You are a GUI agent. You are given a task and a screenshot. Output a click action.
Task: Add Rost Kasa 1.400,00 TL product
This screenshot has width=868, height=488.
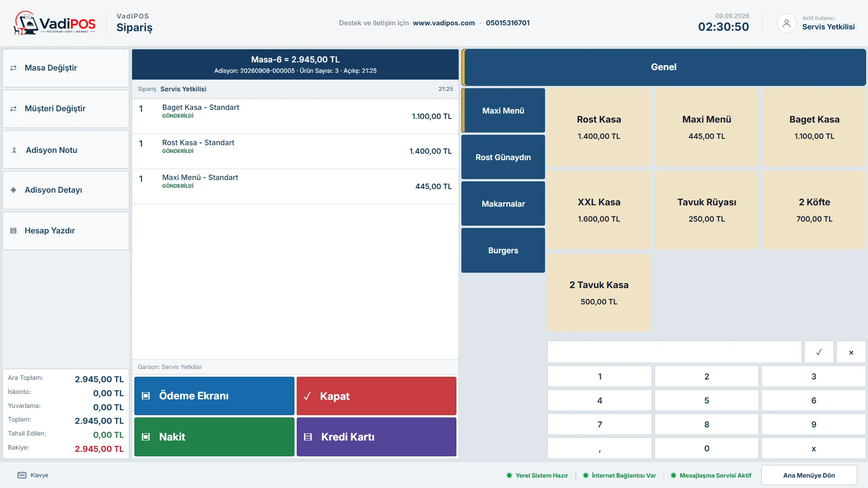click(x=599, y=127)
